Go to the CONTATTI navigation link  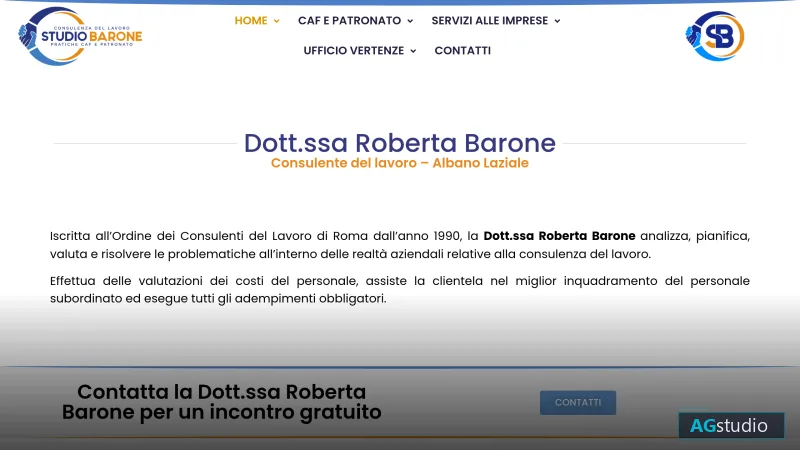463,51
